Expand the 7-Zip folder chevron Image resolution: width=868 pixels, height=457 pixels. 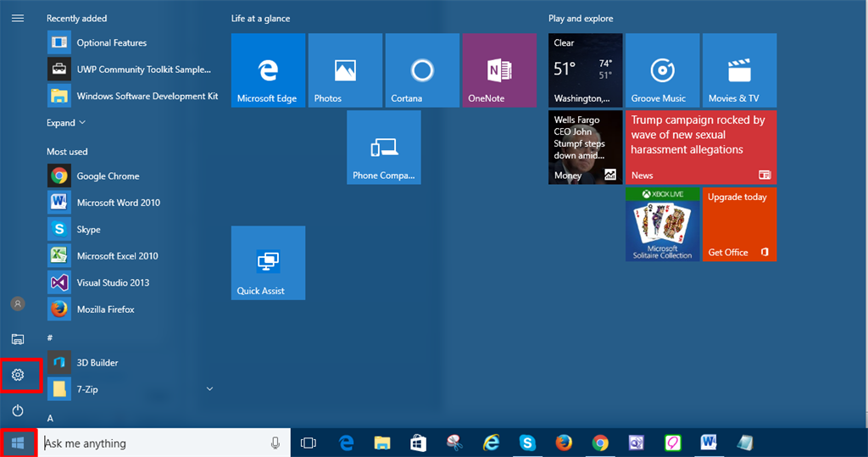pyautogui.click(x=209, y=389)
